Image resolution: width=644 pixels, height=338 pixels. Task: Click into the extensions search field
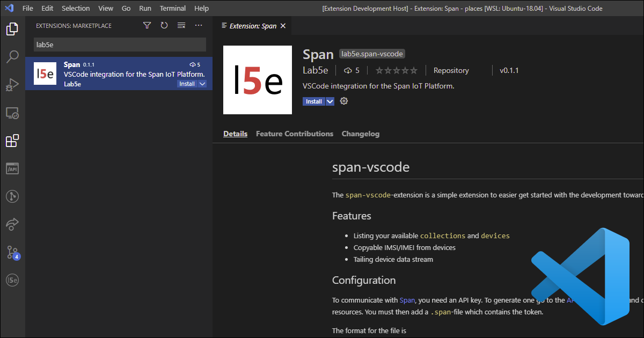pyautogui.click(x=119, y=45)
